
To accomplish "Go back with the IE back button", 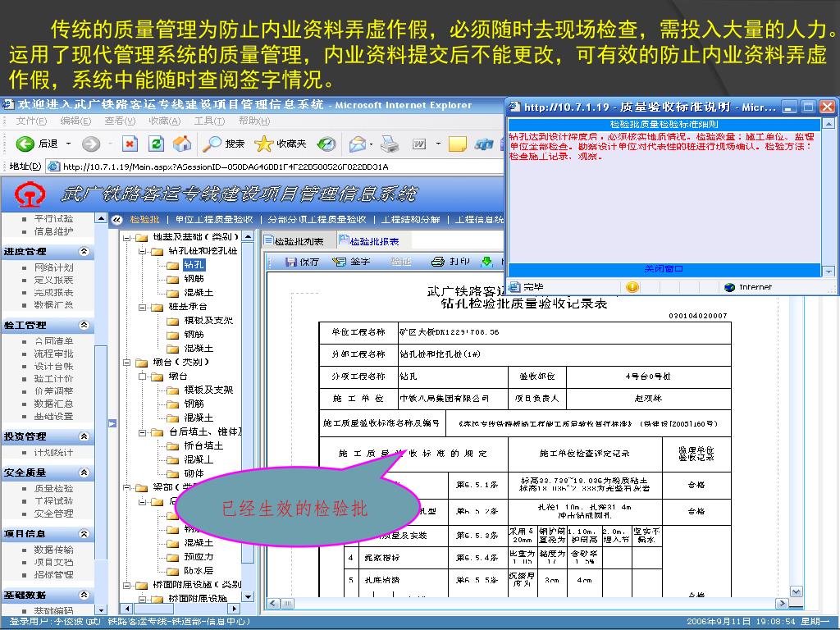I will pos(36,144).
